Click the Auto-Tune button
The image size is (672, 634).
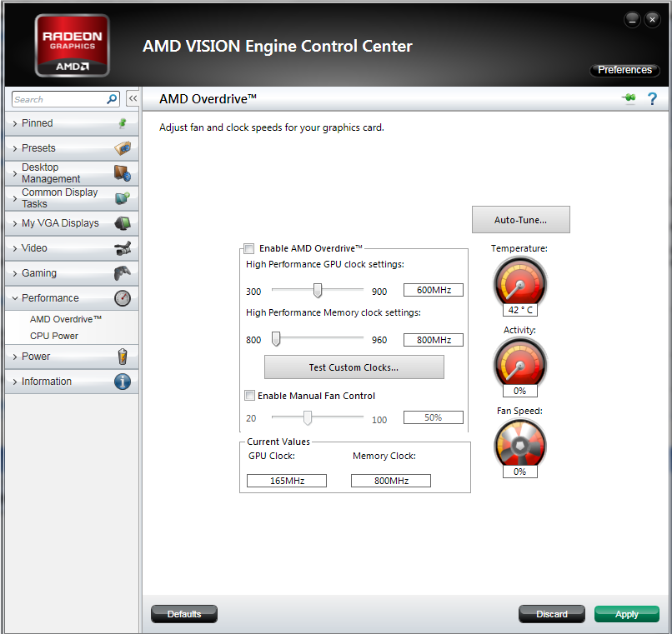[x=521, y=220]
